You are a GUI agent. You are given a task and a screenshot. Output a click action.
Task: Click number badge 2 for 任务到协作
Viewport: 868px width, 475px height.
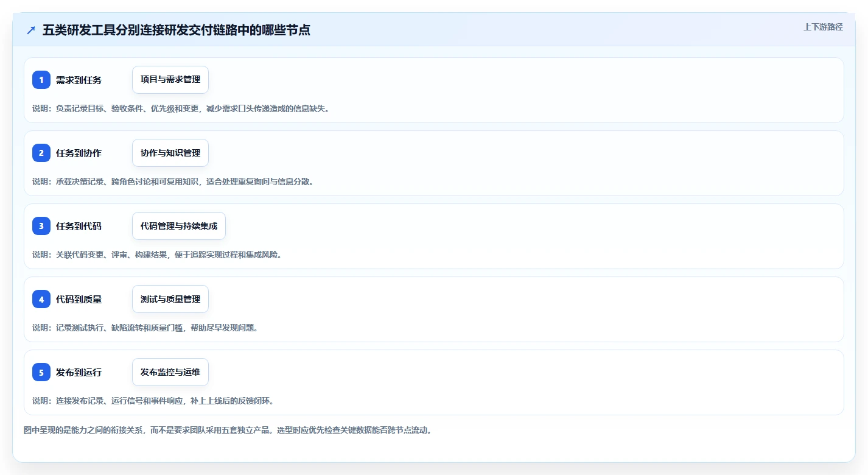point(41,153)
